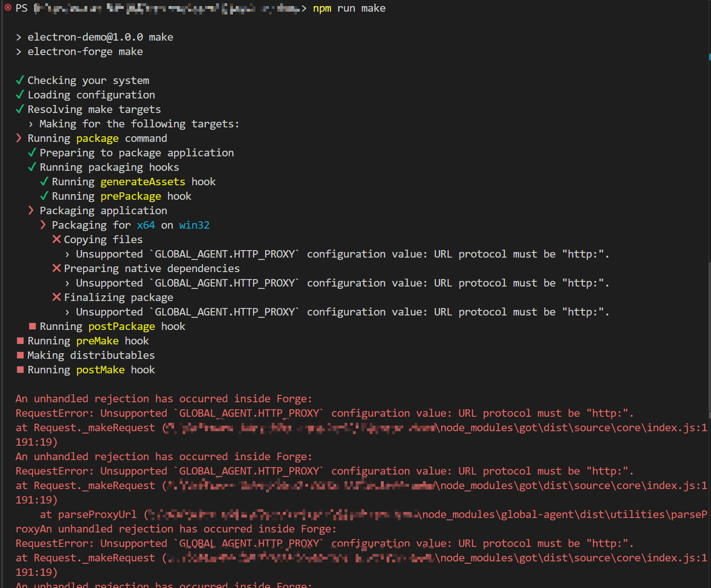Click the red square beside Making distributables
The image size is (711, 588).
tap(20, 355)
